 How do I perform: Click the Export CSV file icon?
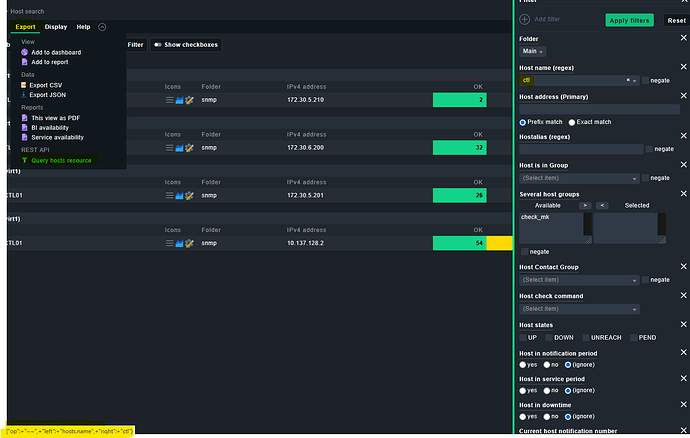pos(25,85)
